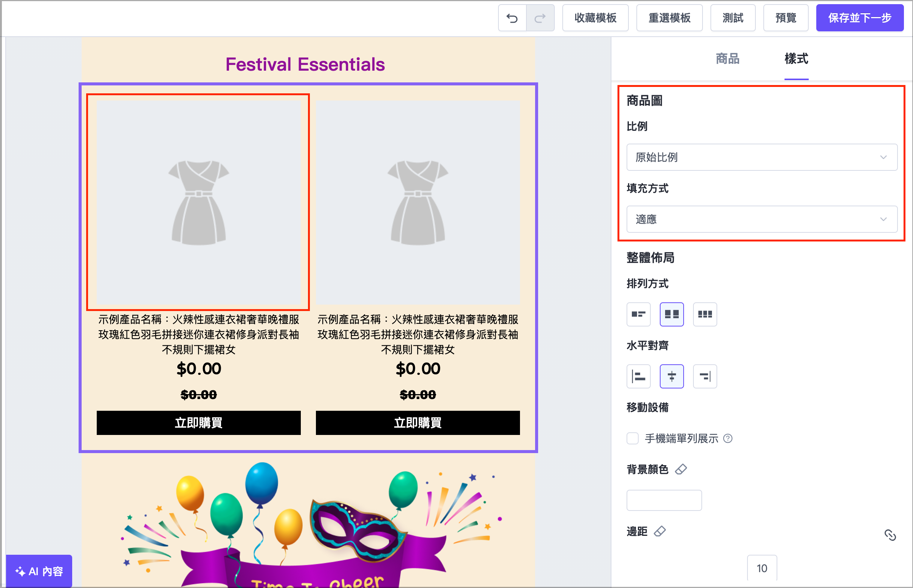The width and height of the screenshot is (913, 588).
Task: Select the three-column grid arrangement icon
Action: coord(704,314)
